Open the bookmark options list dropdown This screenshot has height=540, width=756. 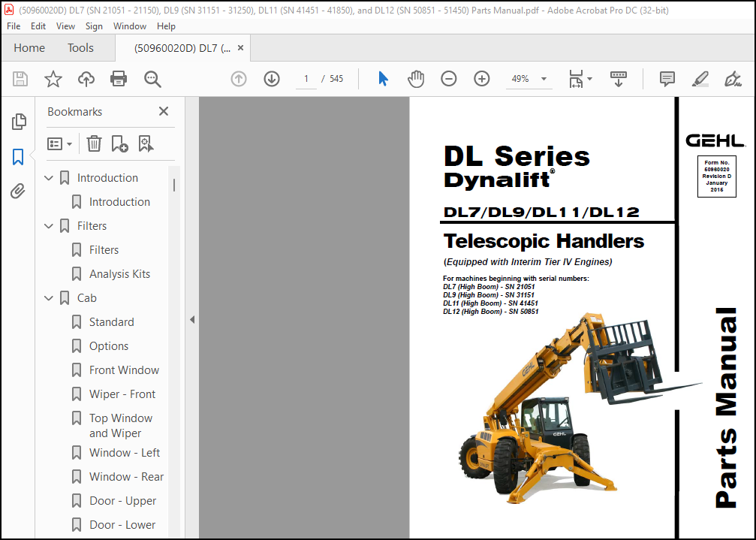pyautogui.click(x=59, y=143)
